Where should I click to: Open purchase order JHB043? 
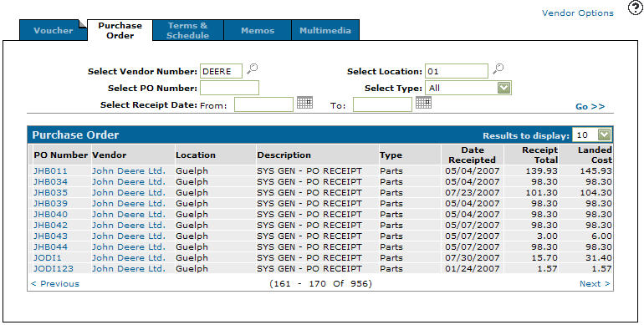click(50, 236)
